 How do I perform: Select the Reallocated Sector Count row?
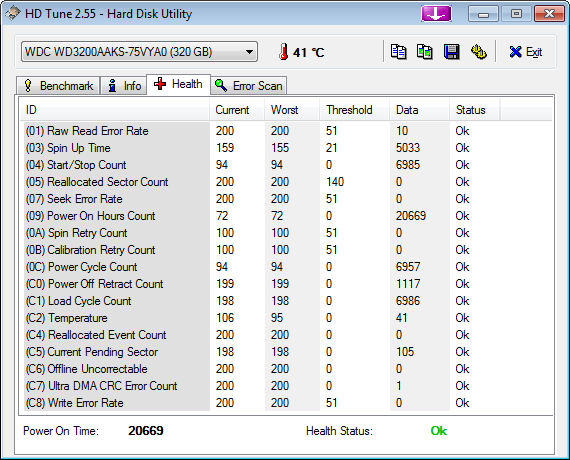tap(286, 182)
